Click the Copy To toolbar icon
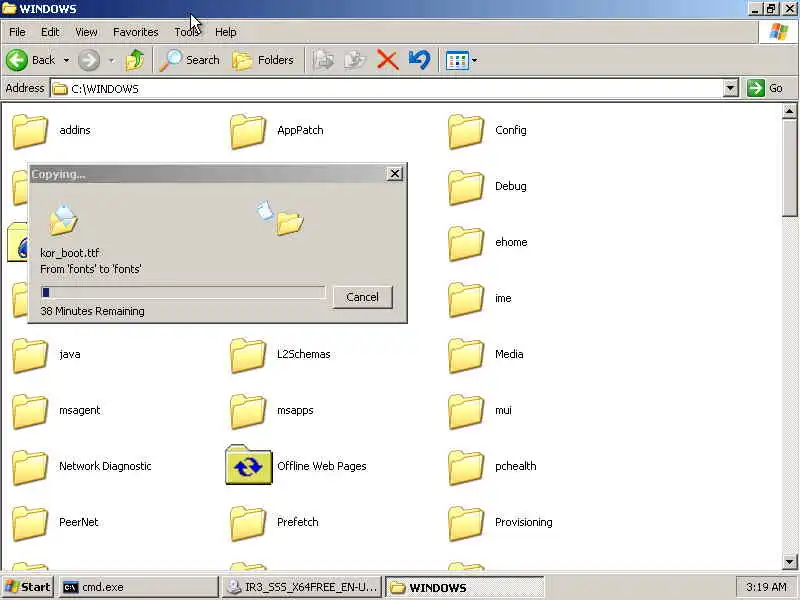The height and width of the screenshot is (600, 800). click(355, 60)
